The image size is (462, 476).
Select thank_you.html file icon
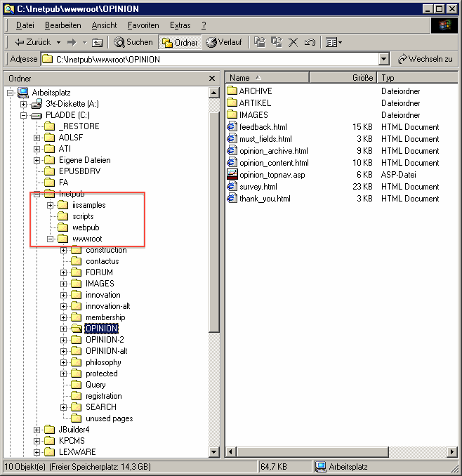click(x=232, y=198)
